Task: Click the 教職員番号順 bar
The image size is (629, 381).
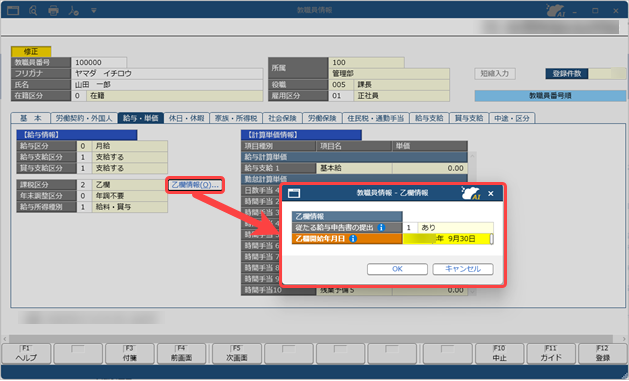Action: [x=550, y=96]
